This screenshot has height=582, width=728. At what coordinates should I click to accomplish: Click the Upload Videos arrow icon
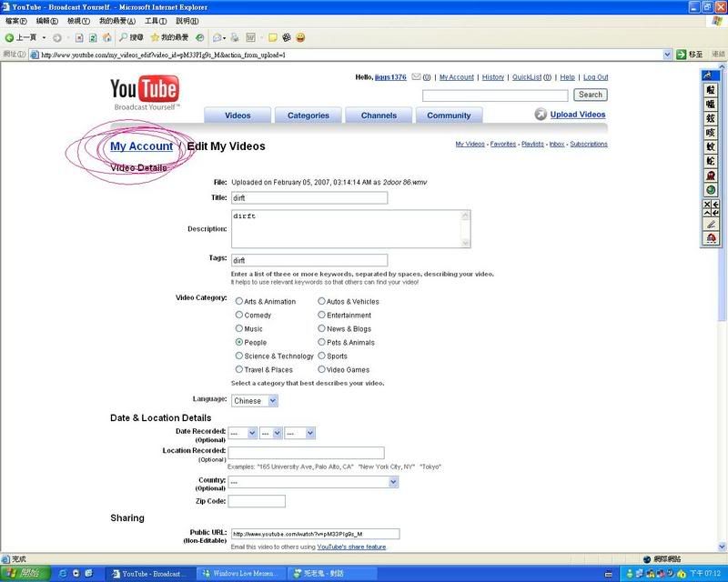(x=541, y=115)
